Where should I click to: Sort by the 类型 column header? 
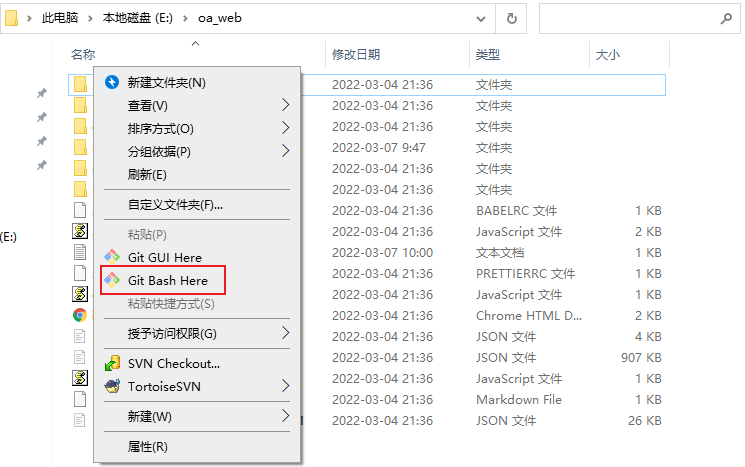click(x=487, y=55)
